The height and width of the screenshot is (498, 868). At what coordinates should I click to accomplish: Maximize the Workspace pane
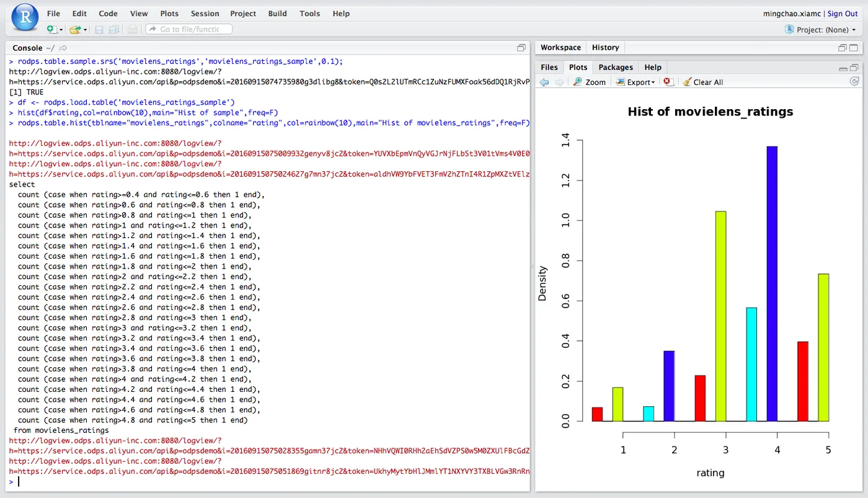pos(854,48)
